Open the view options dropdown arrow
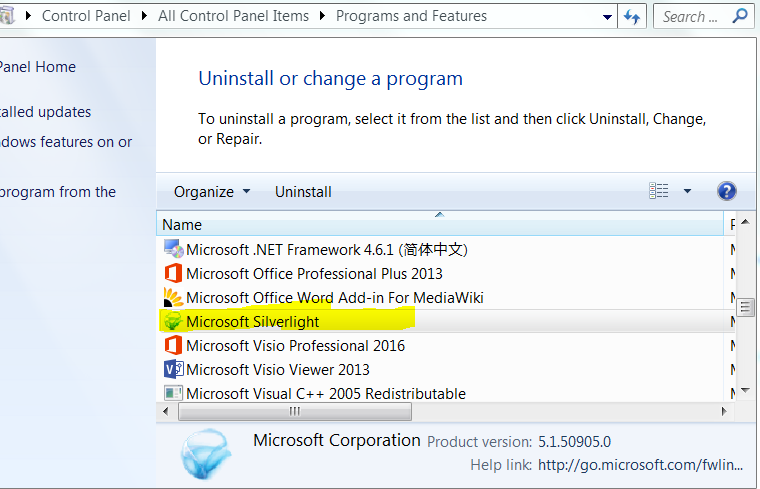Image resolution: width=760 pixels, height=489 pixels. point(687,191)
